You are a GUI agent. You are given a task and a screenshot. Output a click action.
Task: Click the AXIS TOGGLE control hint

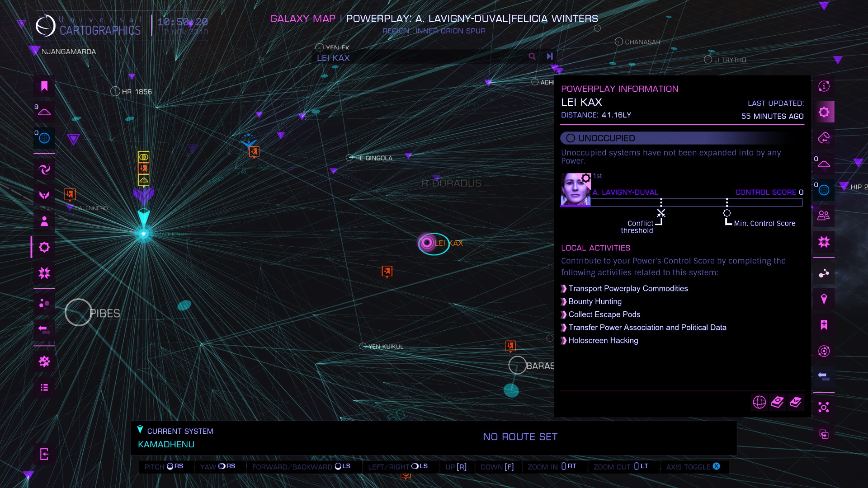[x=693, y=467]
